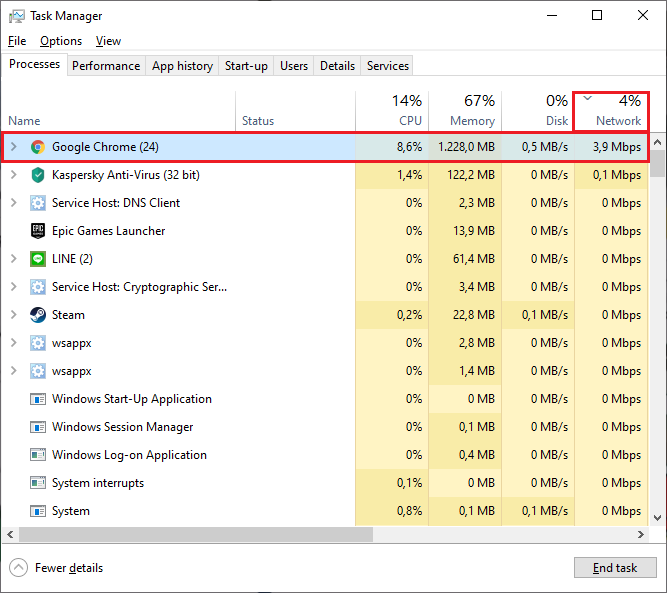Screen dimensions: 667x593
Task: Click the System process icon
Action: tap(38, 511)
